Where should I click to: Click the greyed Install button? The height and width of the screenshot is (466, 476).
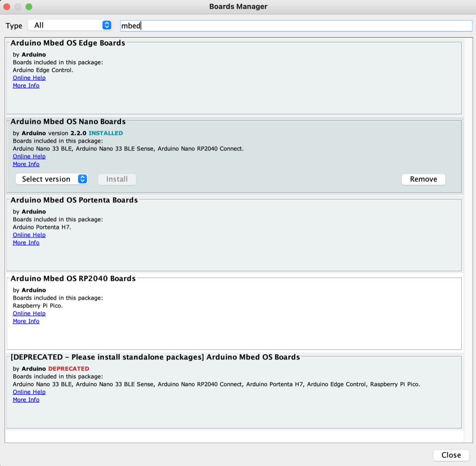[x=117, y=179]
